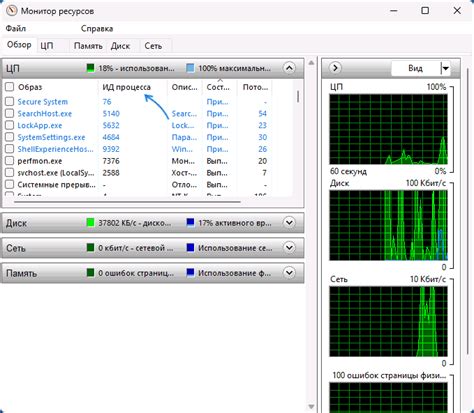Click bright green disk activity indicator
Viewport: 474px width, 413px height.
(x=90, y=223)
